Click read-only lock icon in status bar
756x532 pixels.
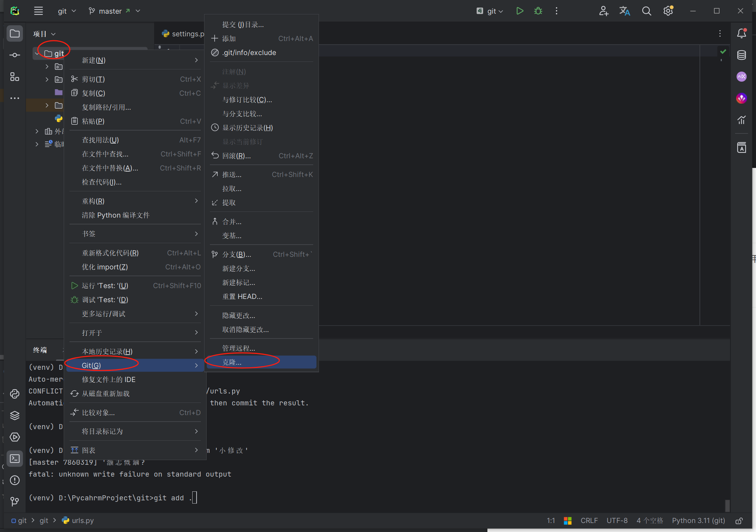tap(739, 521)
